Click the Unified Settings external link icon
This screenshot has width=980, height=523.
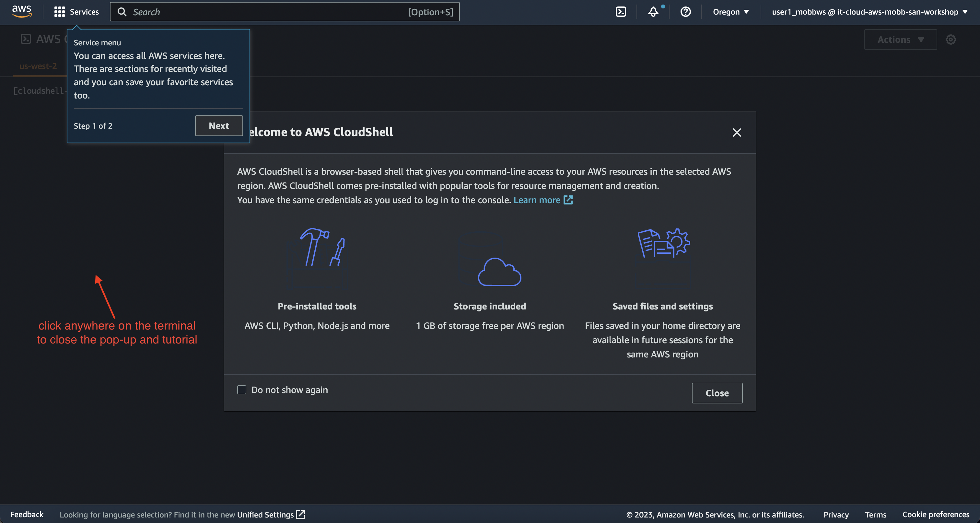pyautogui.click(x=300, y=514)
